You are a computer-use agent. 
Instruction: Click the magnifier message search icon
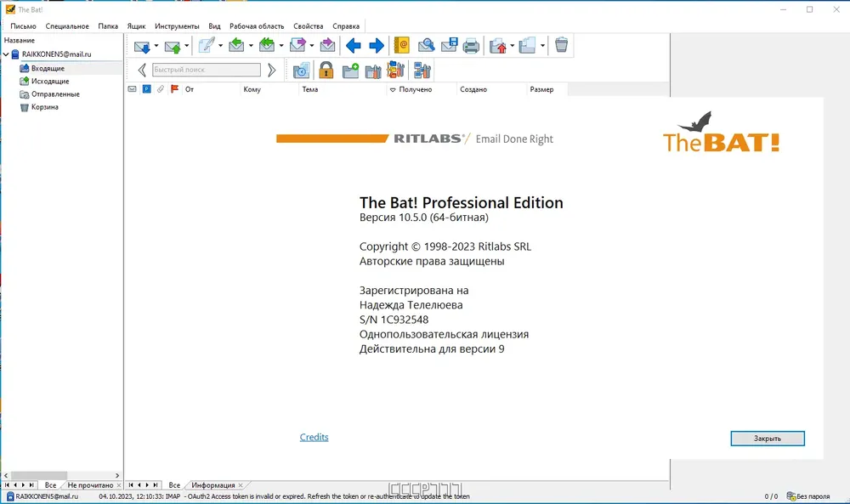[426, 46]
